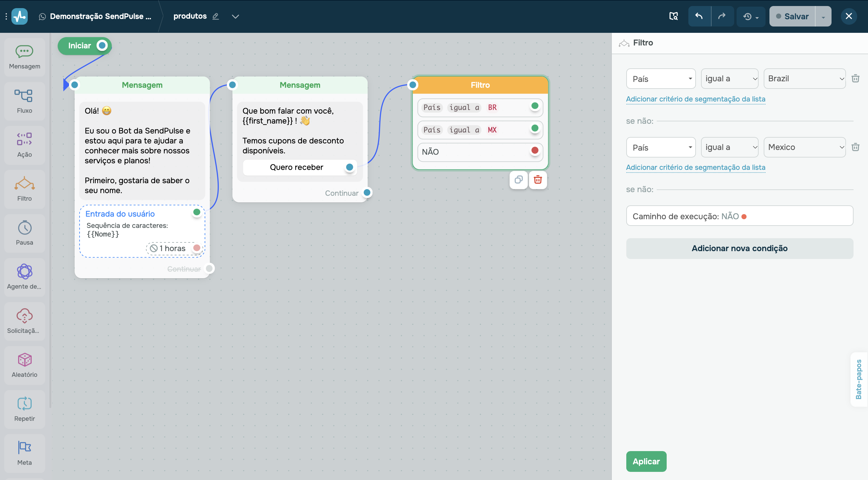Image resolution: width=868 pixels, height=480 pixels.
Task: Click the SendPulse logo icon
Action: [x=20, y=16]
